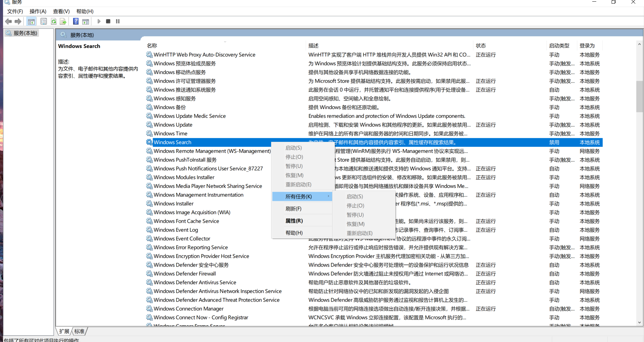Switch to the 标准 tab
The height and width of the screenshot is (342, 644).
[x=79, y=331]
